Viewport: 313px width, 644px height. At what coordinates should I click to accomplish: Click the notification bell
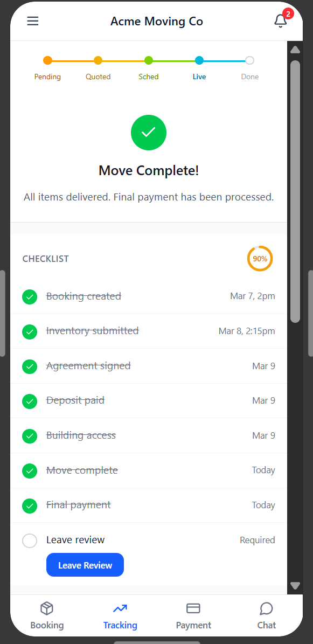coord(281,21)
